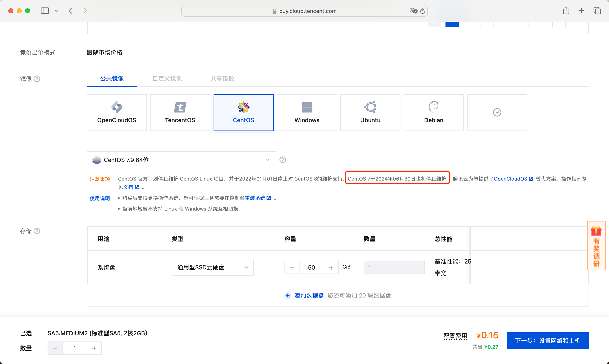Expand more image options chevron card

click(497, 113)
